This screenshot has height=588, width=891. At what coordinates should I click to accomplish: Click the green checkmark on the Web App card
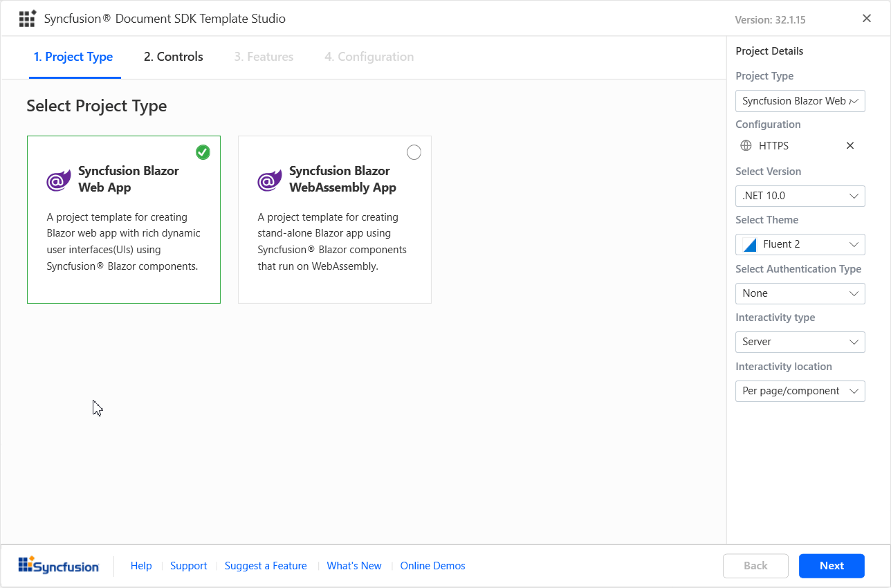[203, 151]
